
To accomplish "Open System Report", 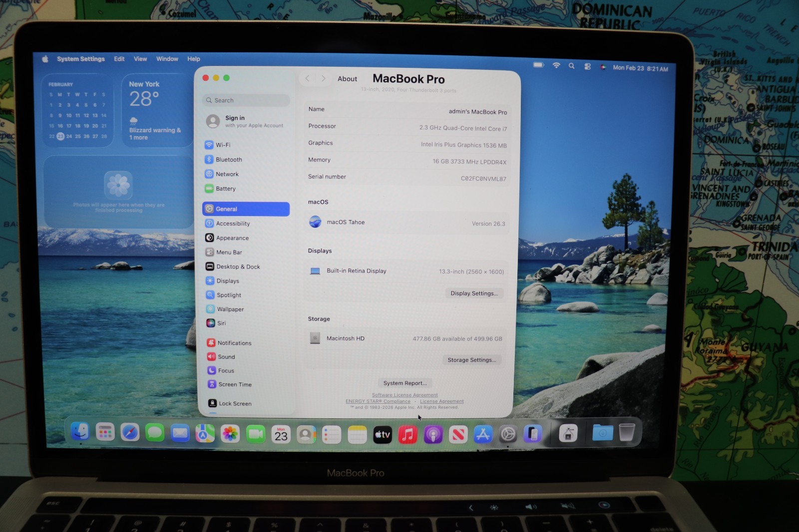I will click(x=405, y=383).
